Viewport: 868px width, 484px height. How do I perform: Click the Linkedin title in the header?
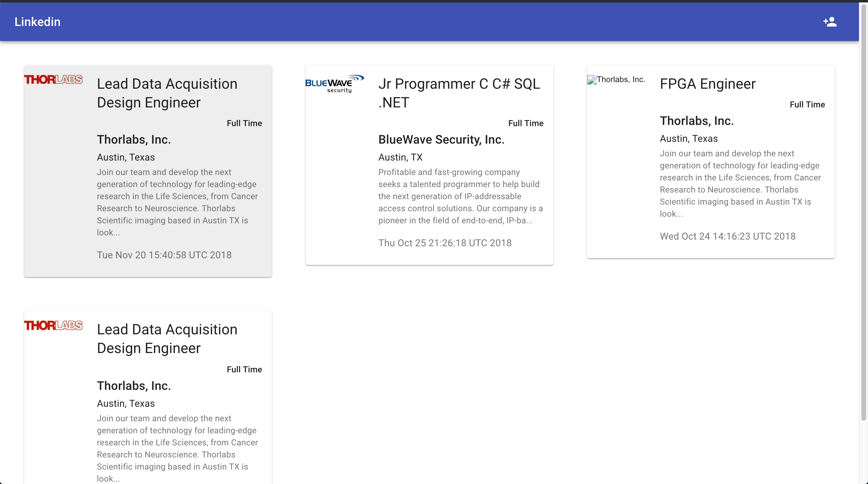pyautogui.click(x=37, y=22)
